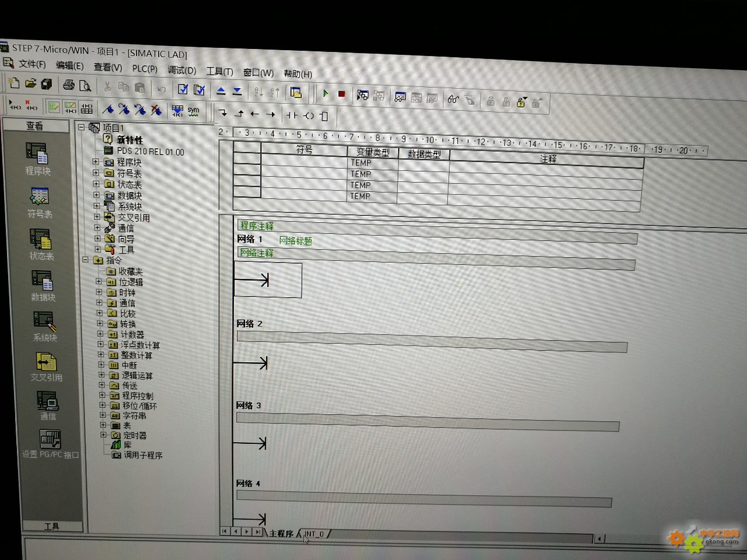Draw a line-right connection
Image resolution: width=747 pixels, height=560 pixels.
[x=270, y=114]
